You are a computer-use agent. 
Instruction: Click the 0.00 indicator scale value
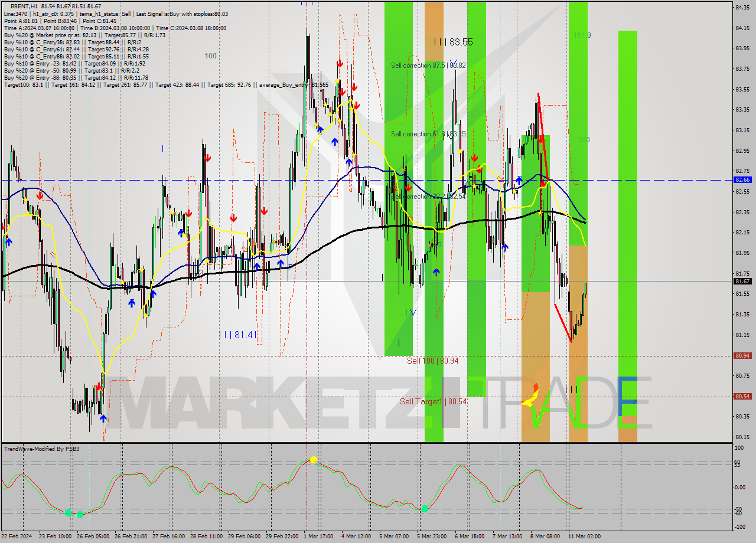[x=741, y=487]
